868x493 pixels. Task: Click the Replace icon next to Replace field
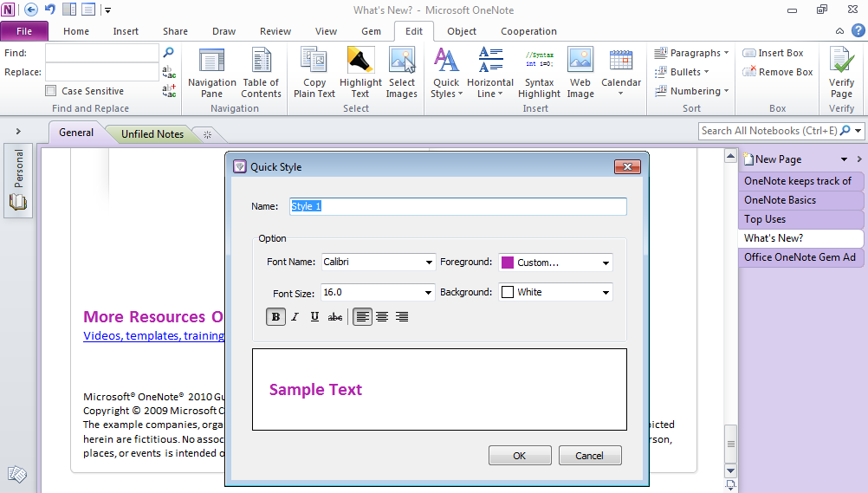point(169,72)
